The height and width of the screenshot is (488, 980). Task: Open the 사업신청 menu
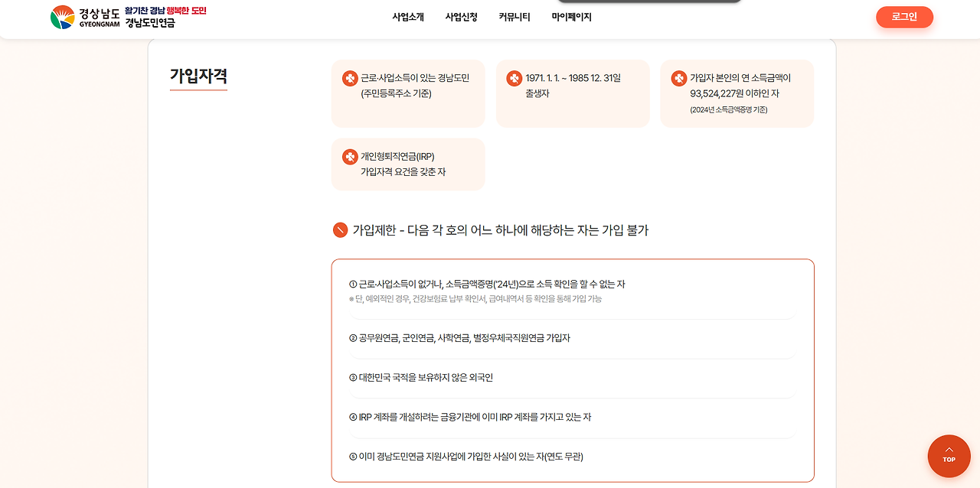[461, 17]
